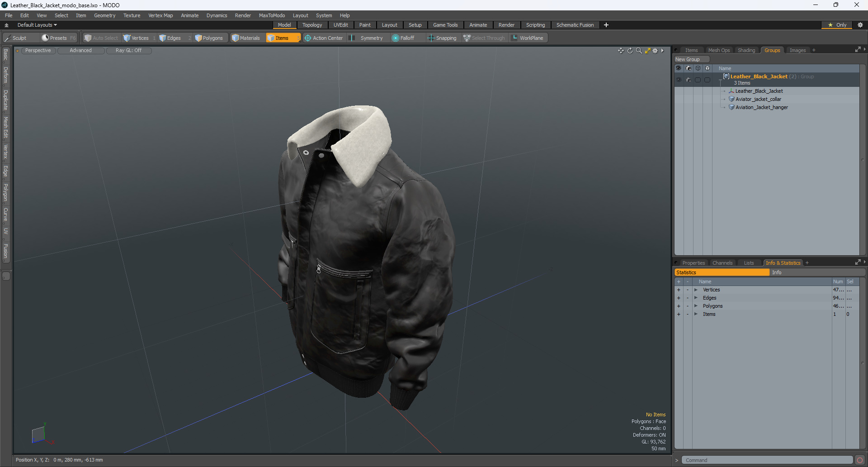
Task: Open the Presets browser icon
Action: [45, 38]
